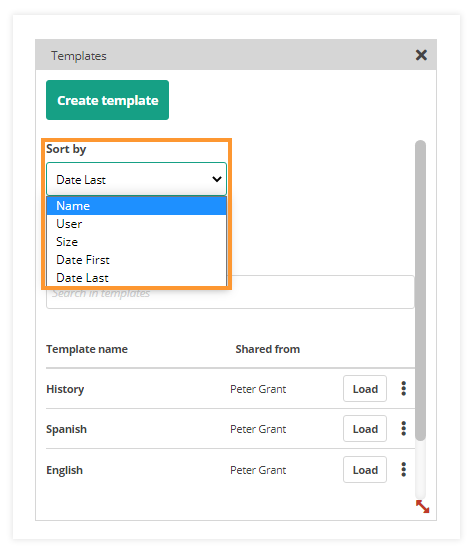Click the History template name

(x=65, y=389)
